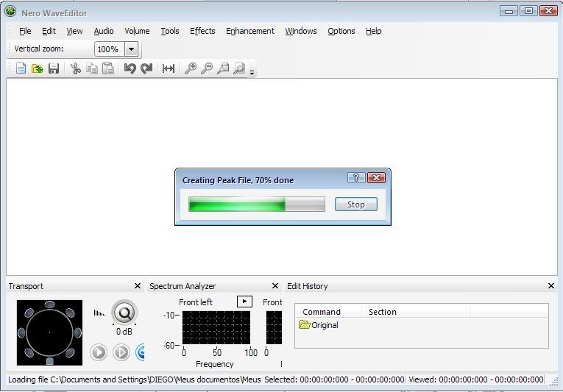Stop the peak file creation

pyautogui.click(x=355, y=204)
